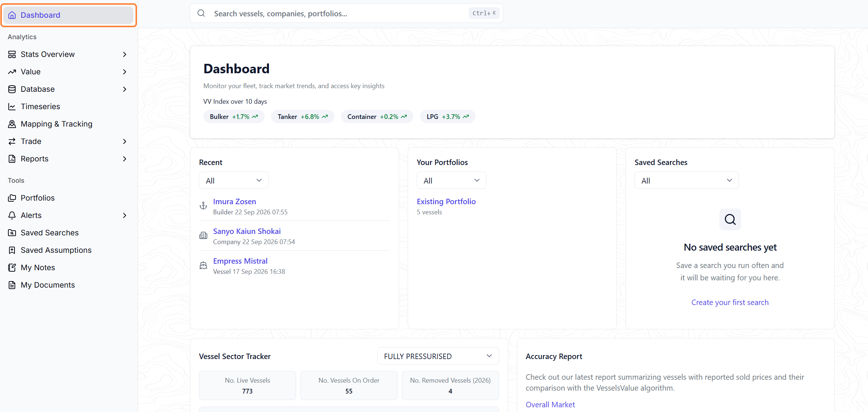Open the Saved Searches All dropdown
The image size is (868, 412).
pyautogui.click(x=686, y=180)
